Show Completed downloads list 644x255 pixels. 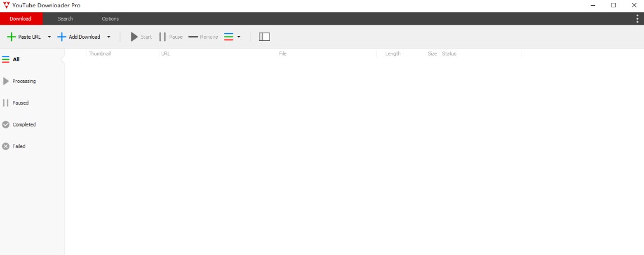click(x=24, y=125)
